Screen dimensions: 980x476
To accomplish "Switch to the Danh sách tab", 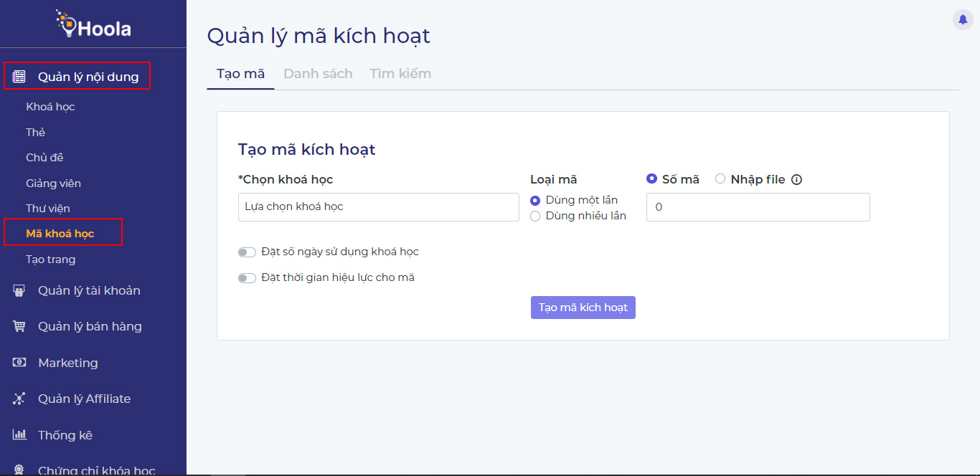I will click(x=318, y=74).
